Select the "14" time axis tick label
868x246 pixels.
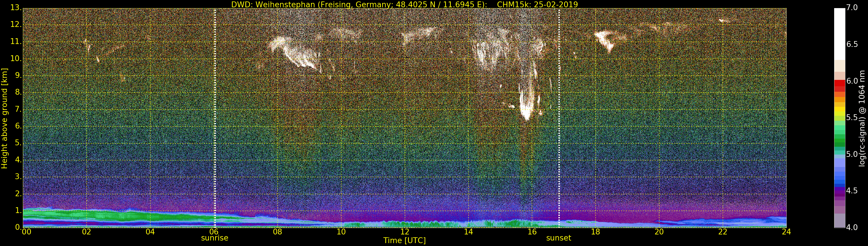tap(468, 232)
